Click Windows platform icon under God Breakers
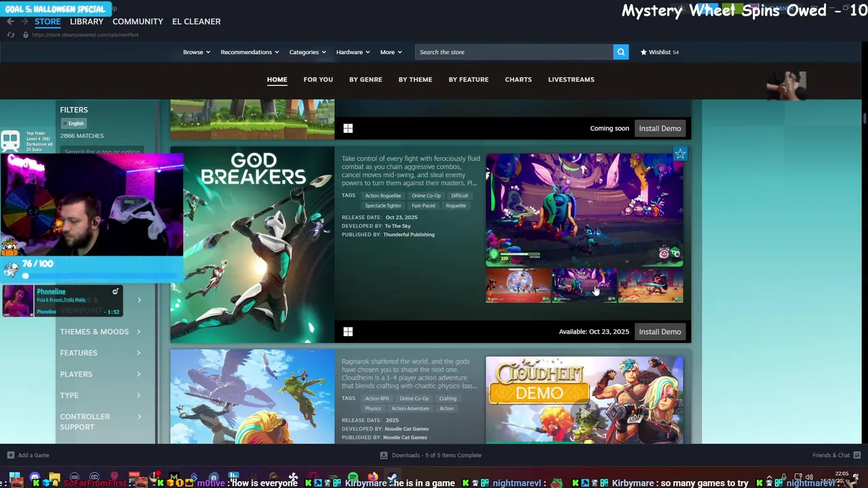868x488 pixels. click(348, 331)
